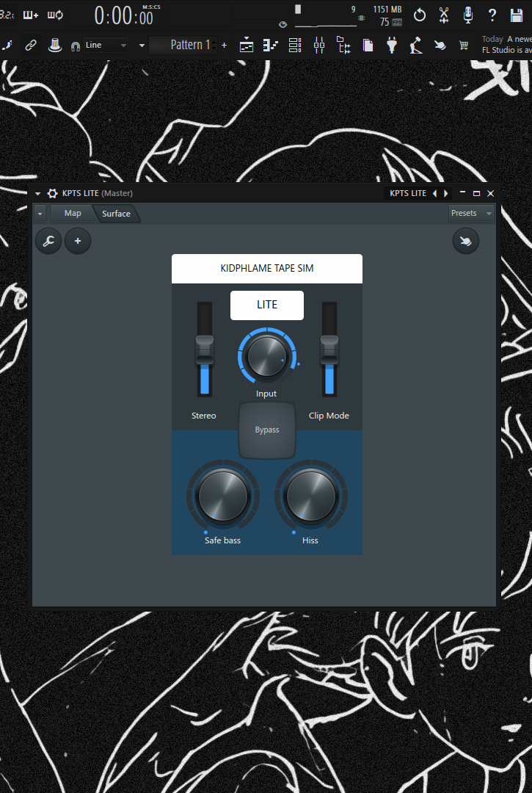Click the KPTS LITE plugin gear icon
Viewport: 532px width, 793px height.
click(53, 193)
